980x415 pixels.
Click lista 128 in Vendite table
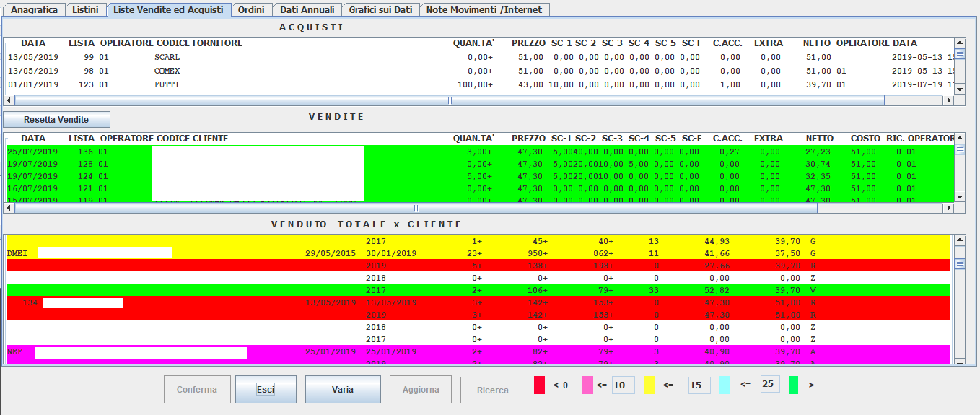[x=85, y=164]
